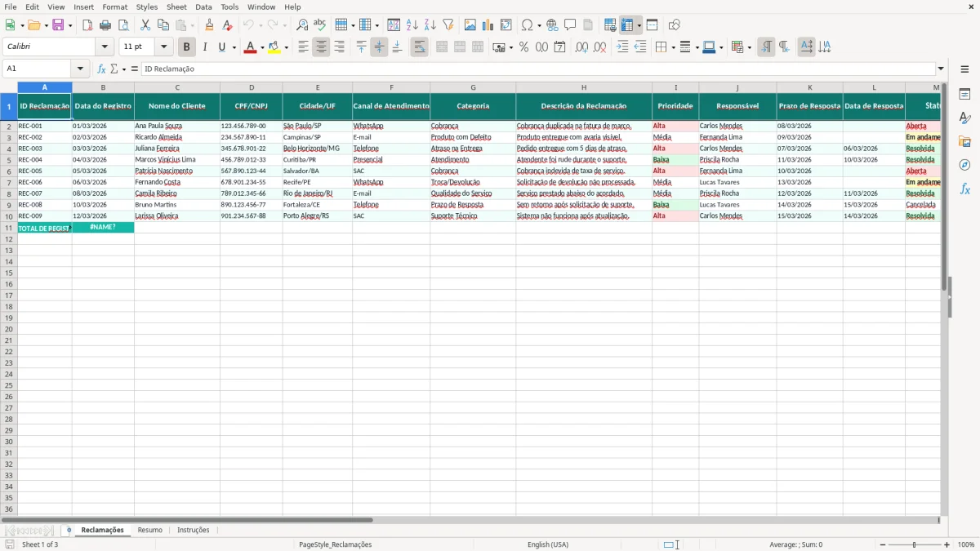The width and height of the screenshot is (980, 551).
Task: Export directly as PDF
Action: (87, 25)
